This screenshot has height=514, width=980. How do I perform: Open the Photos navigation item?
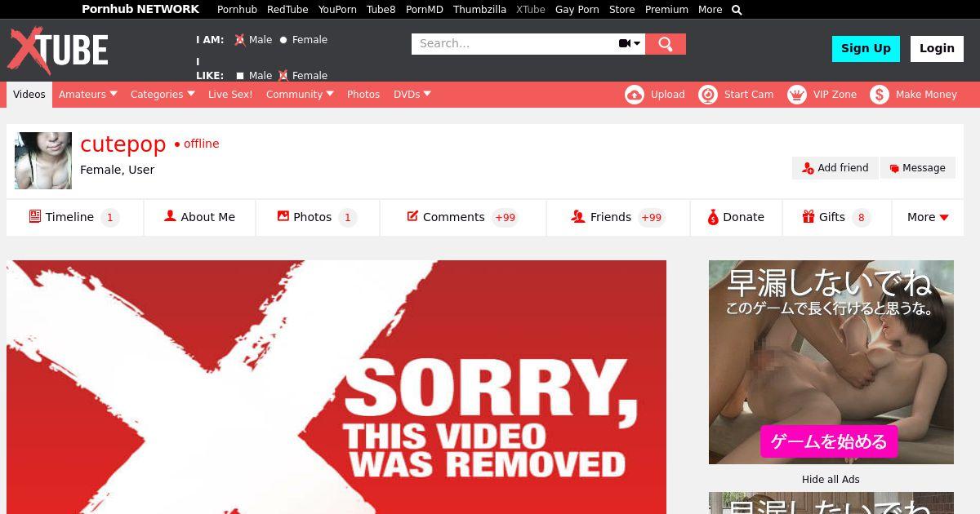(363, 95)
